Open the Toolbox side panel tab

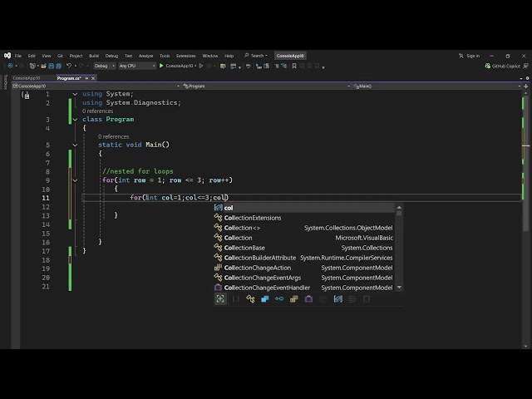[5, 81]
